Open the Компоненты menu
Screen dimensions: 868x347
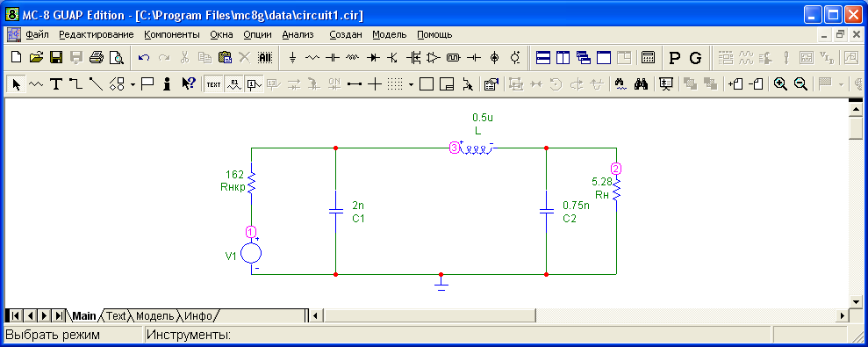(172, 34)
